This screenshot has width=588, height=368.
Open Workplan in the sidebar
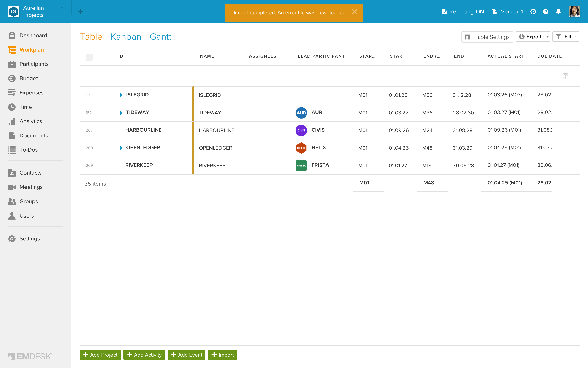click(x=32, y=50)
